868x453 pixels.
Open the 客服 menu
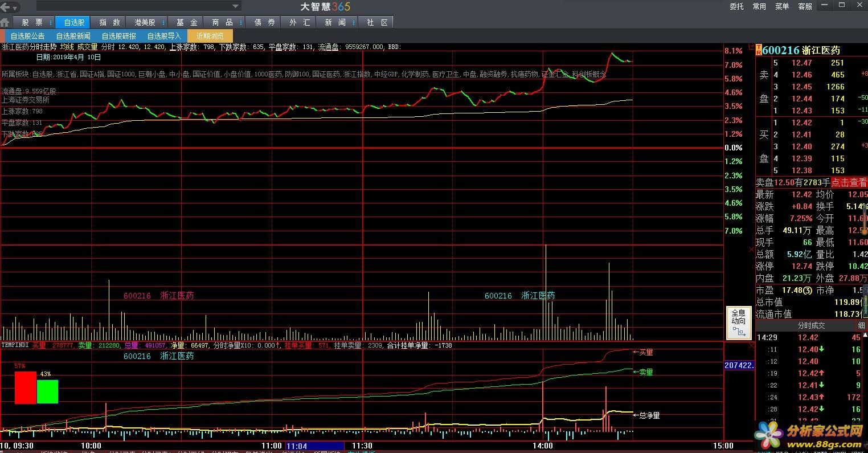pyautogui.click(x=805, y=6)
